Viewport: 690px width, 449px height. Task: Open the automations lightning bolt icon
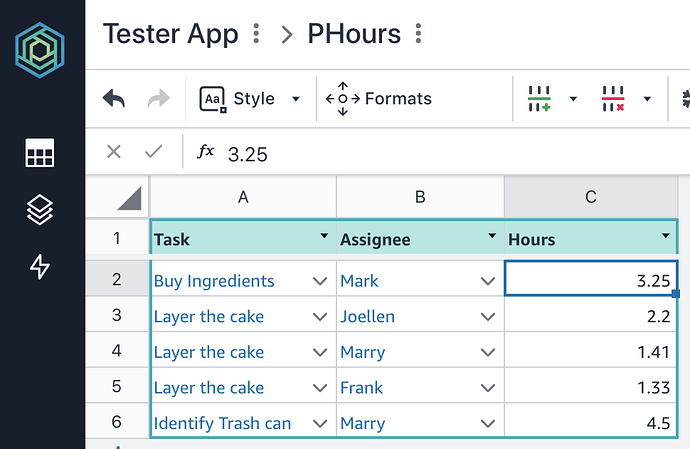(40, 267)
